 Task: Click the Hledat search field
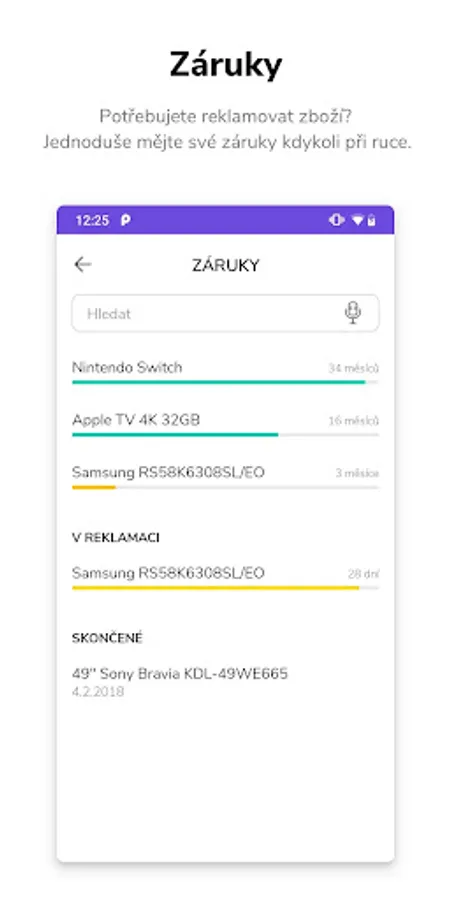tap(225, 313)
